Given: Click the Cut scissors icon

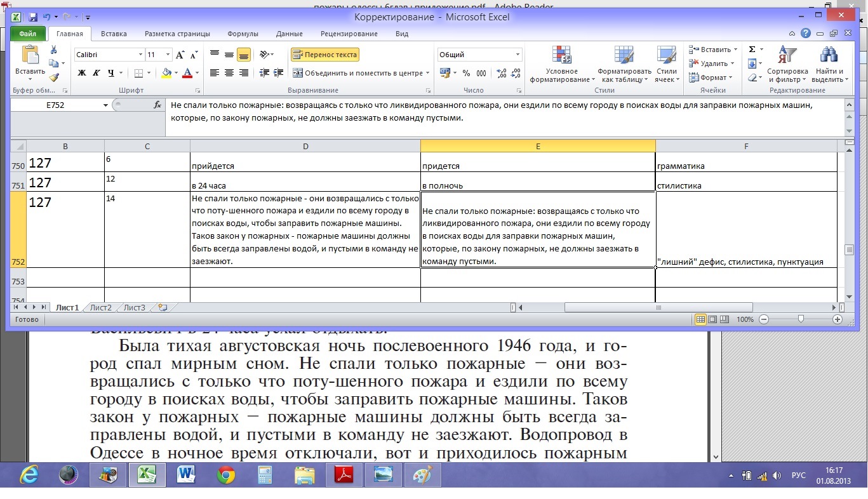Looking at the screenshot, I should pyautogui.click(x=54, y=50).
